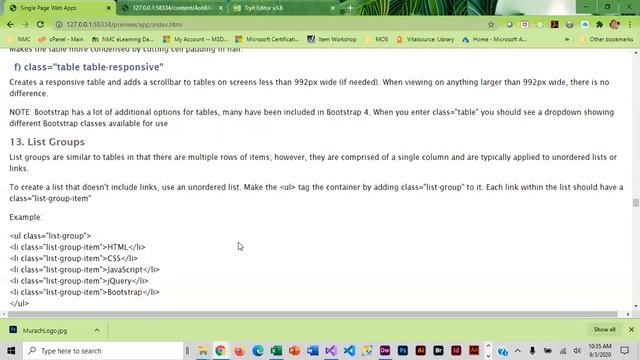Click the horizontal scrollbar thumb
The image size is (640, 360).
(x=312, y=314)
